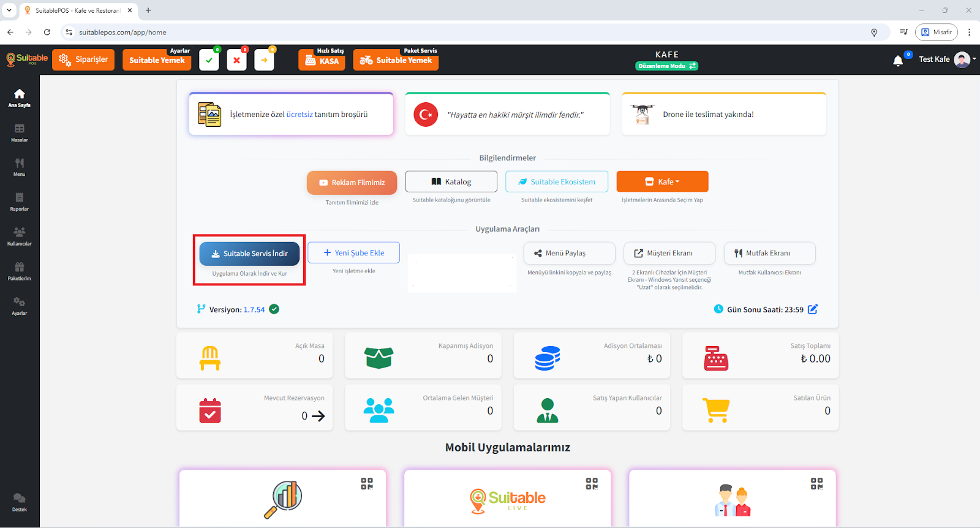Click Yeni Şube Ekle button
Image resolution: width=980 pixels, height=528 pixels.
click(x=353, y=252)
